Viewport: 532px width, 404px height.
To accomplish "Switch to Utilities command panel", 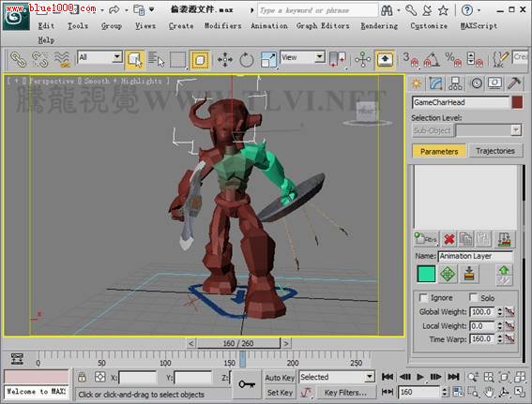I will [x=514, y=83].
